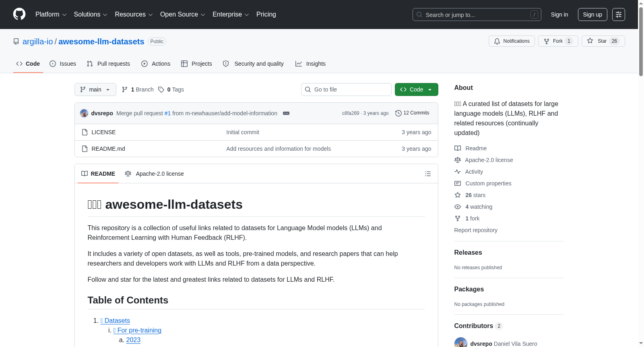Image resolution: width=644 pixels, height=347 pixels.
Task: Switch to the Issues tab
Action: (x=63, y=64)
